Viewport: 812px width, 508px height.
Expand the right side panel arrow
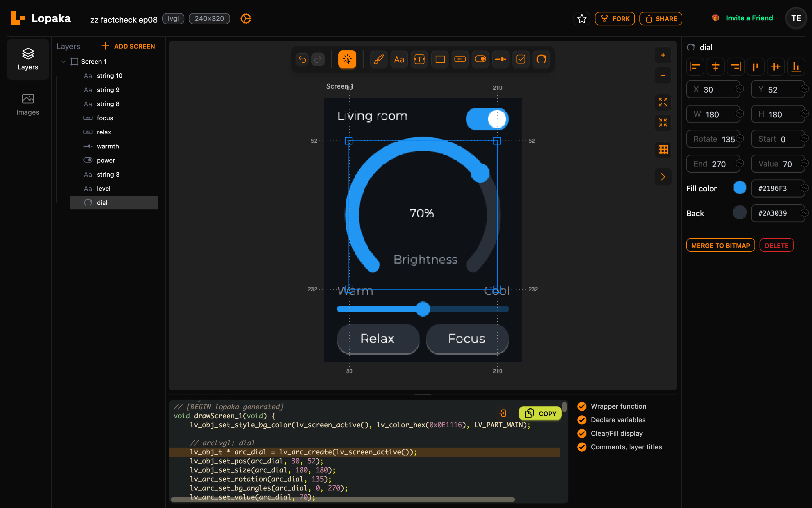tap(663, 177)
